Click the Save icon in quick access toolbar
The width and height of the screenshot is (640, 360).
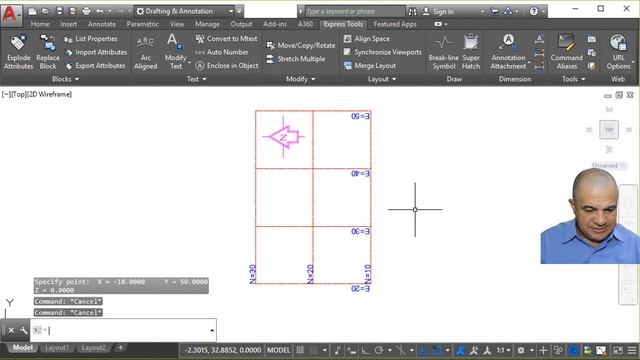[59, 11]
